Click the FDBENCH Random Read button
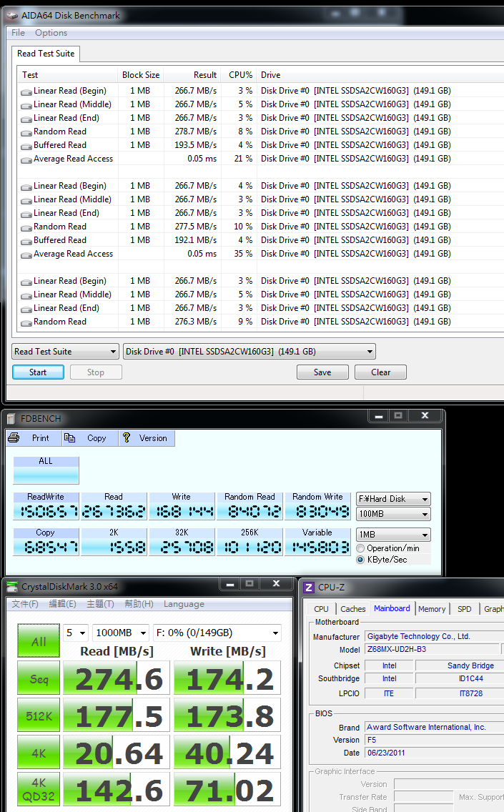Image resolution: width=504 pixels, height=812 pixels. click(x=249, y=506)
